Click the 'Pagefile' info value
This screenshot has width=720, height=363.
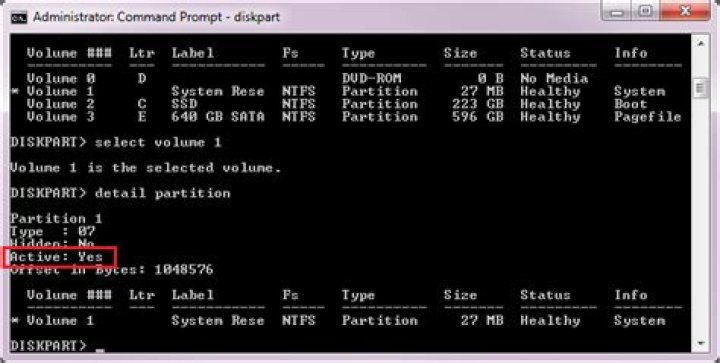[648, 117]
